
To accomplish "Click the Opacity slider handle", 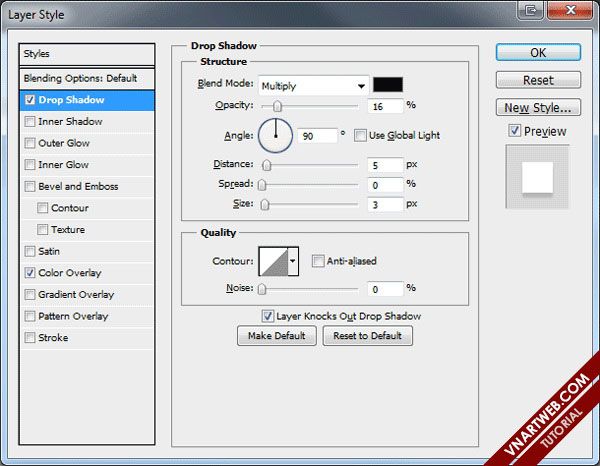I will [x=277, y=106].
